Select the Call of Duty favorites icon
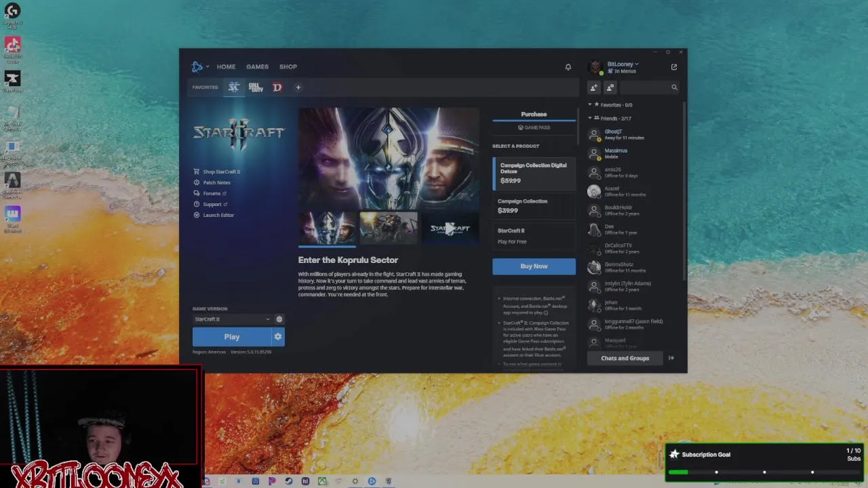 pyautogui.click(x=256, y=87)
